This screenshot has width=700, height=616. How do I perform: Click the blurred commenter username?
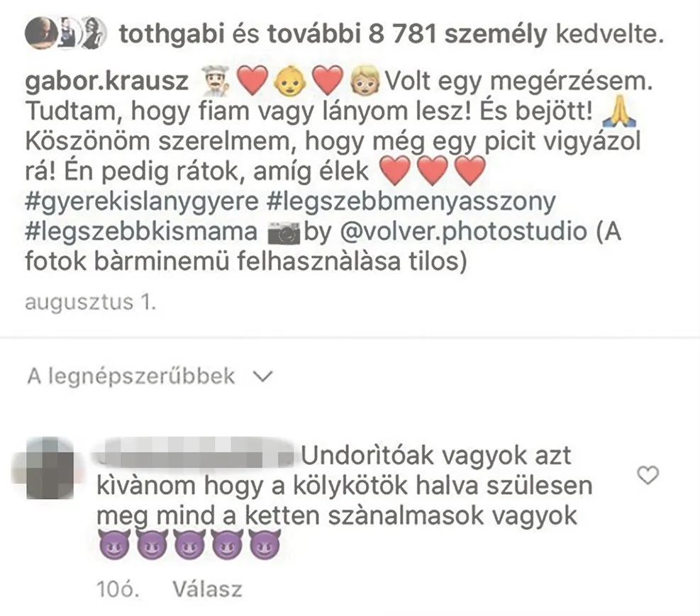(x=193, y=454)
